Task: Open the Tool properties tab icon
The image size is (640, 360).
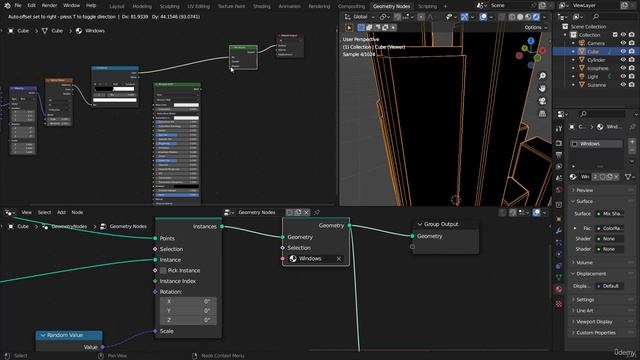Action: [x=559, y=129]
